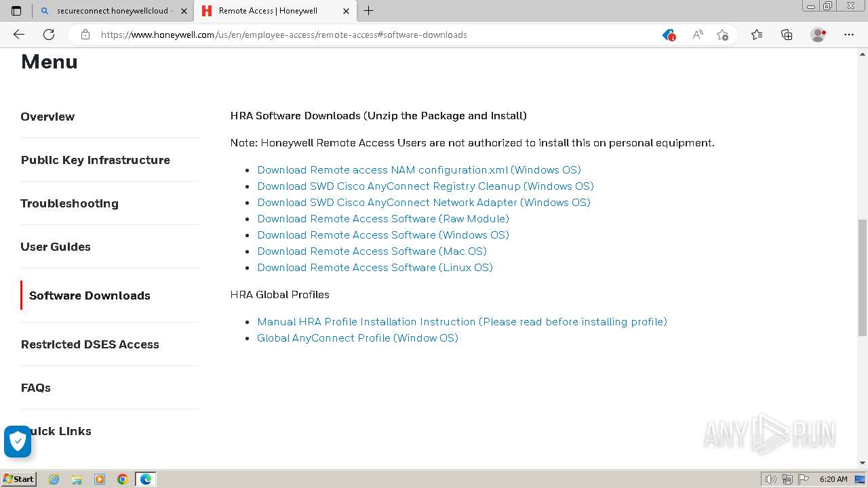Image resolution: width=868 pixels, height=488 pixels.
Task: Download Remote Access Software for Linux OS
Action: (x=375, y=268)
